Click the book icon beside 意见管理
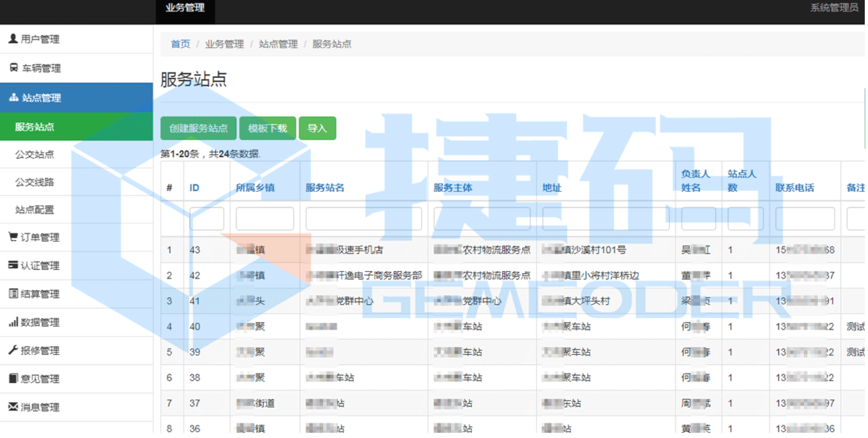 click(x=13, y=378)
